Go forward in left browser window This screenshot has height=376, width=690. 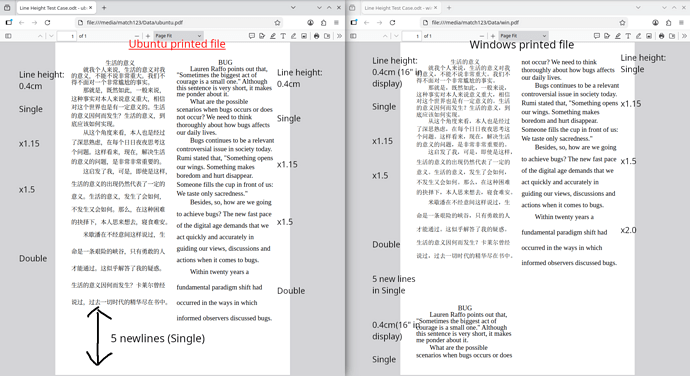tap(34, 22)
